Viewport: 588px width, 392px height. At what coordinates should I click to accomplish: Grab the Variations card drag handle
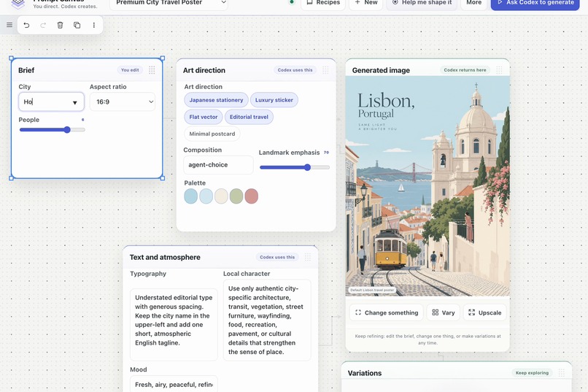coord(562,373)
